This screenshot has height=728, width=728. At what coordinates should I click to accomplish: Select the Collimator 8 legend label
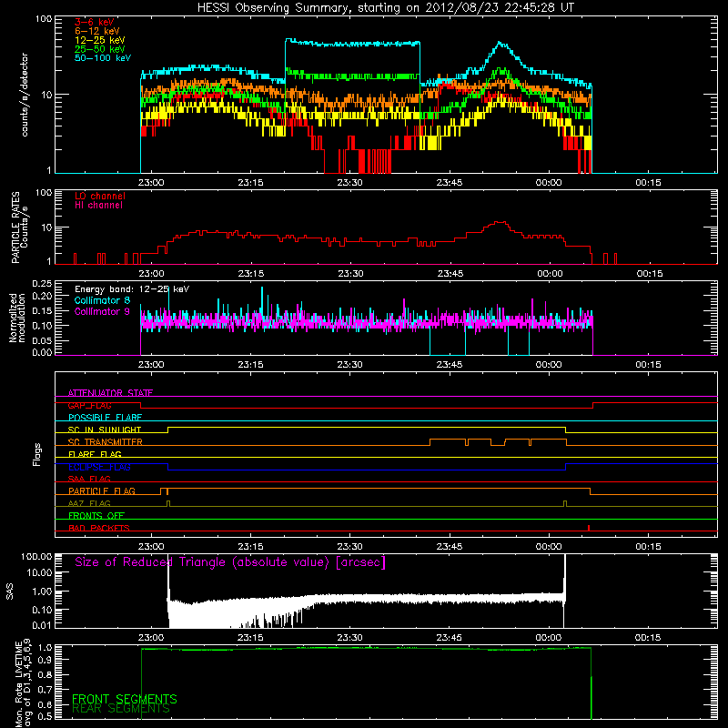102,300
